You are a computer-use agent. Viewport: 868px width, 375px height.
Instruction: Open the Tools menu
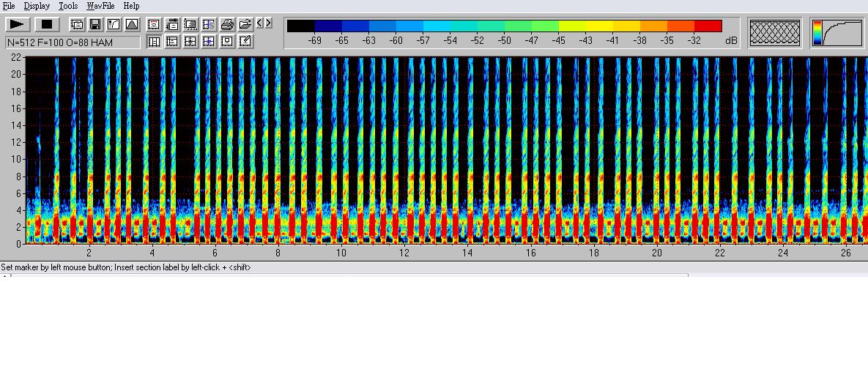pos(68,6)
